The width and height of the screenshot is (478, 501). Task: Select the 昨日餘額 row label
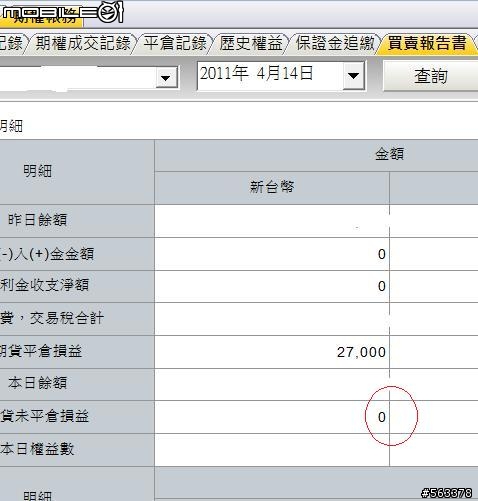point(37,220)
